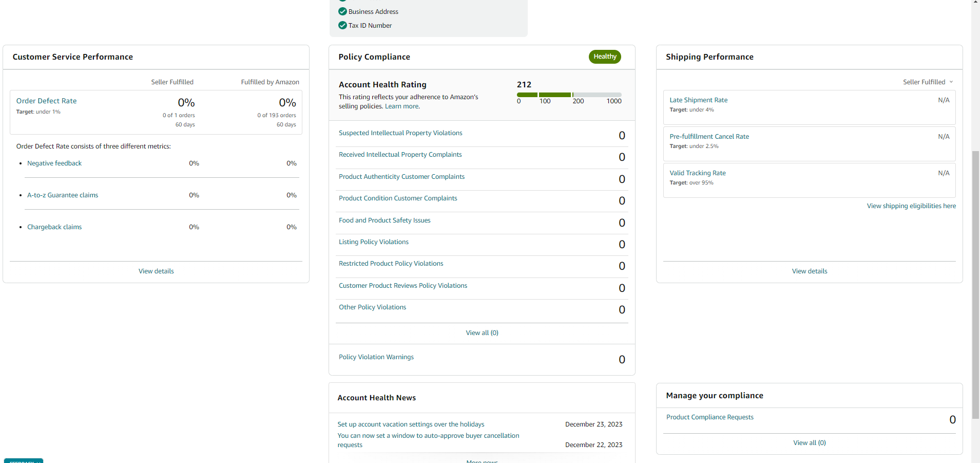Click the Target: under 1% text
The image size is (980, 463).
[x=38, y=112]
